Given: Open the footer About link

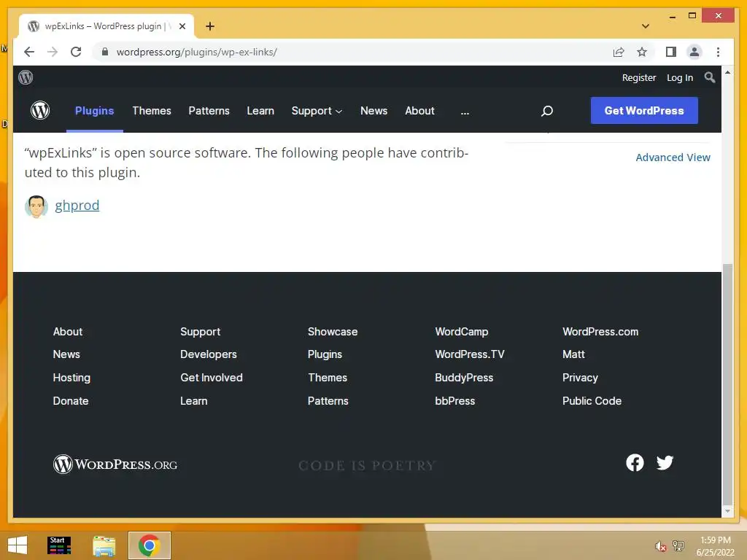Looking at the screenshot, I should point(68,332).
